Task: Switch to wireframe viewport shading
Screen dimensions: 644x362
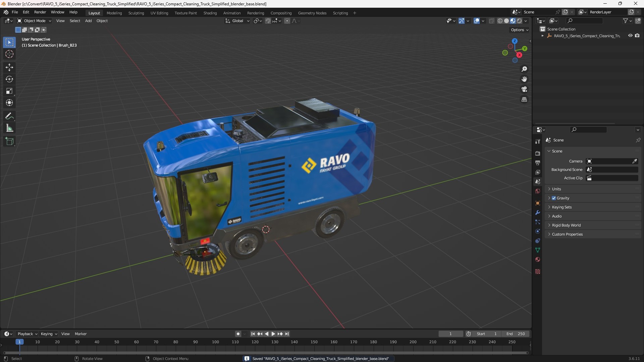Action: [500, 21]
